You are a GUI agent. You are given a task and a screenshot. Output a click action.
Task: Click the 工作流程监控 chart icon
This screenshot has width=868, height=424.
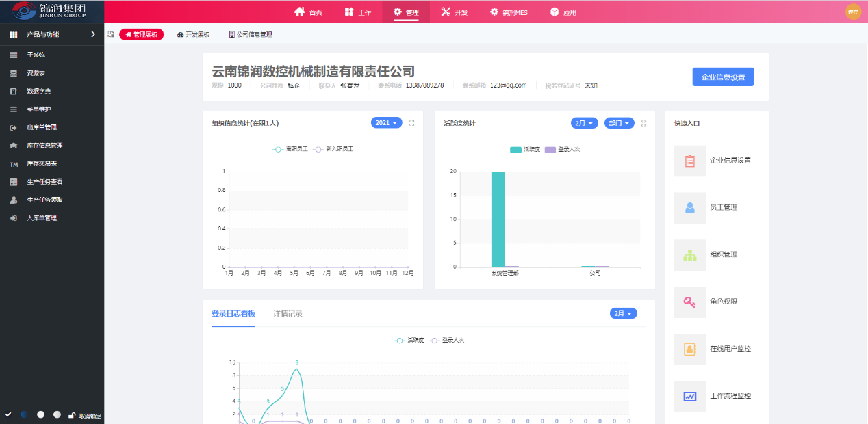(x=689, y=396)
